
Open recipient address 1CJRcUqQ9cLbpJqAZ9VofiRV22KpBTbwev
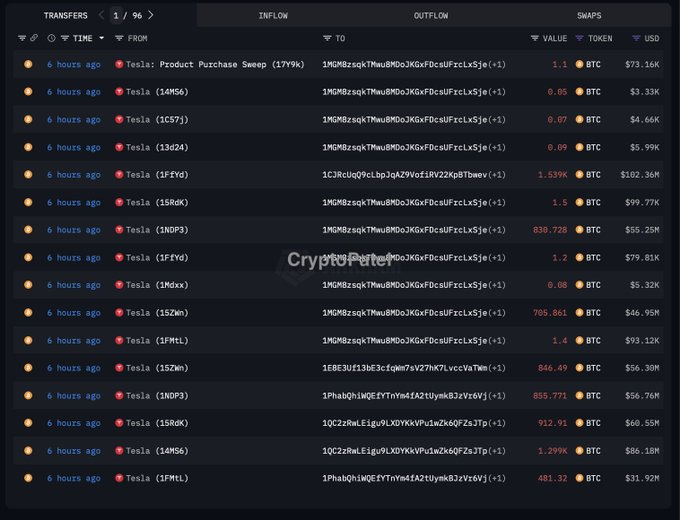[405, 174]
